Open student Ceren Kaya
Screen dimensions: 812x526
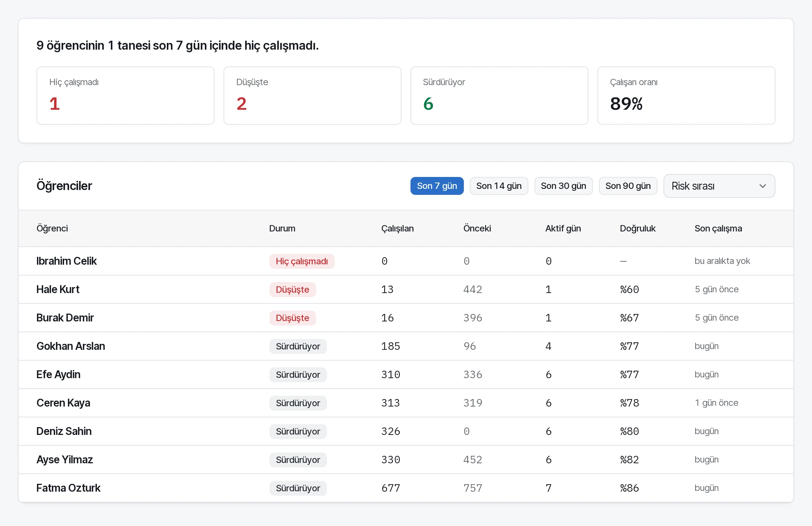click(63, 403)
